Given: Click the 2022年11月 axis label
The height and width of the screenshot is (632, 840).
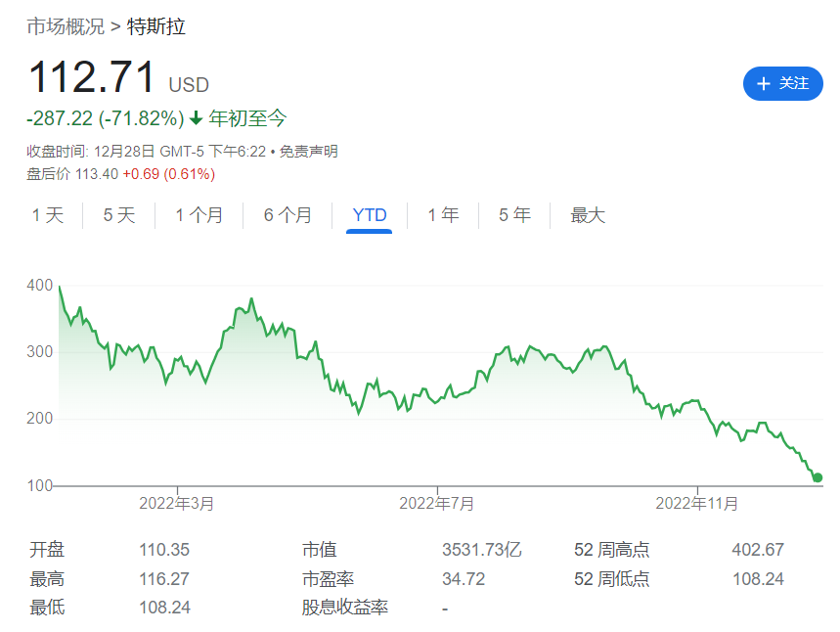Looking at the screenshot, I should [x=697, y=503].
